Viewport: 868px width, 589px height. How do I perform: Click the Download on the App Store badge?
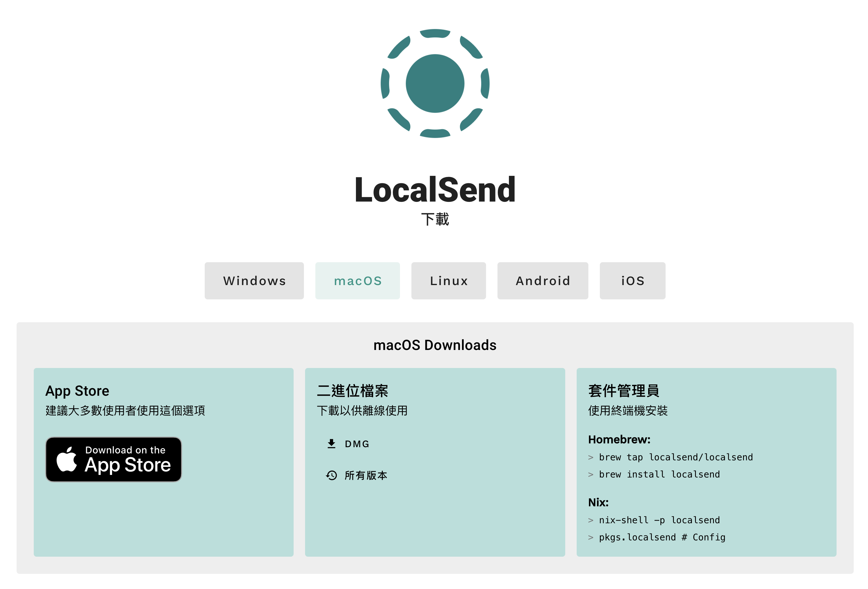tap(114, 459)
